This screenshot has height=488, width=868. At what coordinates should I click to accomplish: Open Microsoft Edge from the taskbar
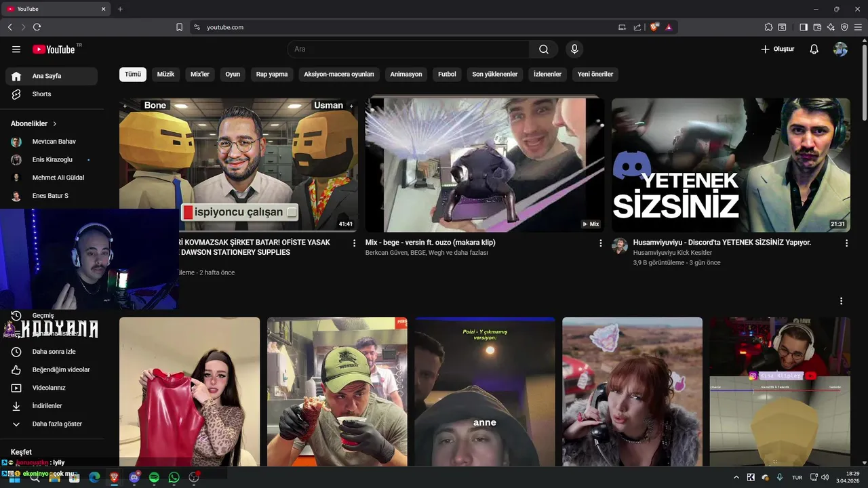94,477
